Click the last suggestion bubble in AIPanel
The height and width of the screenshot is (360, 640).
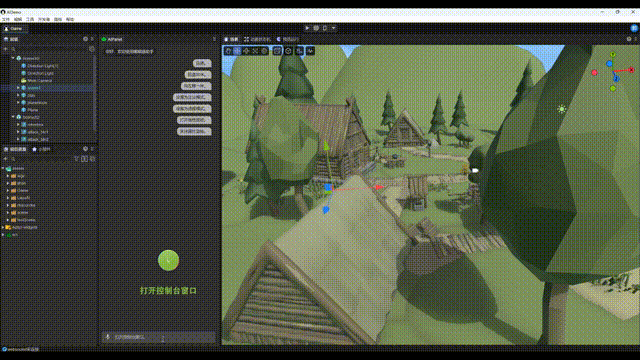194,131
